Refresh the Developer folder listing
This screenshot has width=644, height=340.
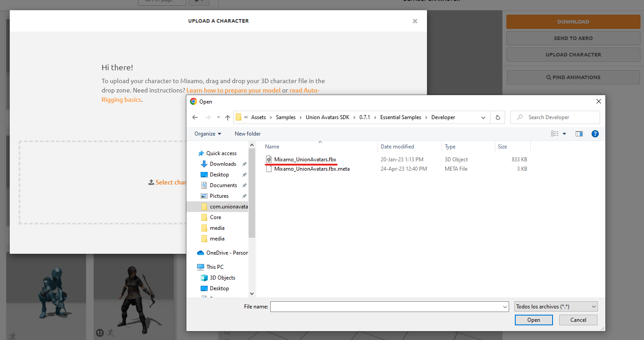click(498, 117)
